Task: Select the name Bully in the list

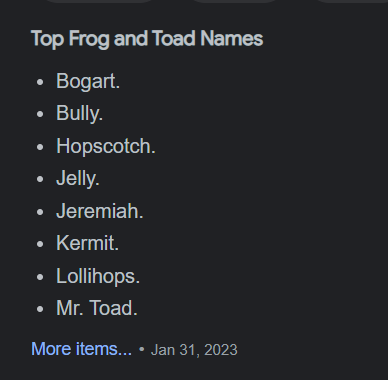Action: pyautogui.click(x=79, y=114)
